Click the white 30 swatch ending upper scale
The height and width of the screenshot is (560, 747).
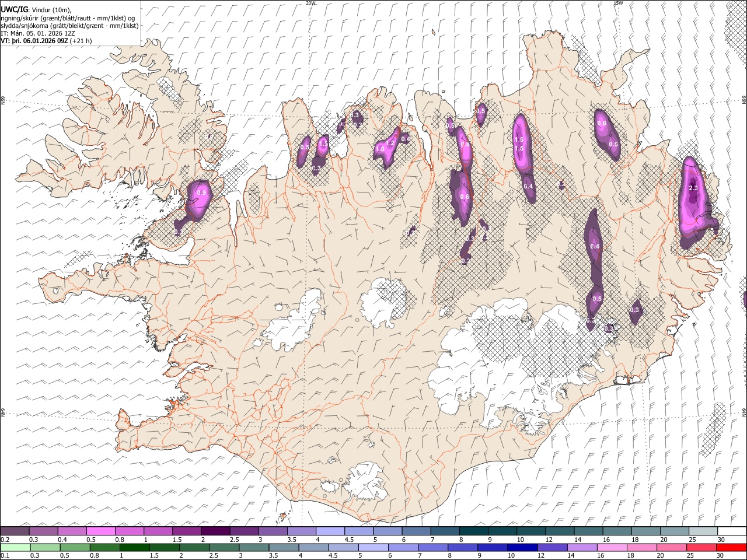(731, 531)
